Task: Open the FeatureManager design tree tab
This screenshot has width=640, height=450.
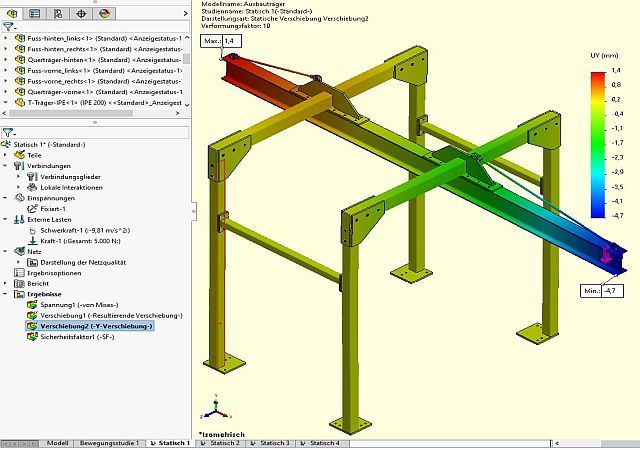Action: point(12,12)
